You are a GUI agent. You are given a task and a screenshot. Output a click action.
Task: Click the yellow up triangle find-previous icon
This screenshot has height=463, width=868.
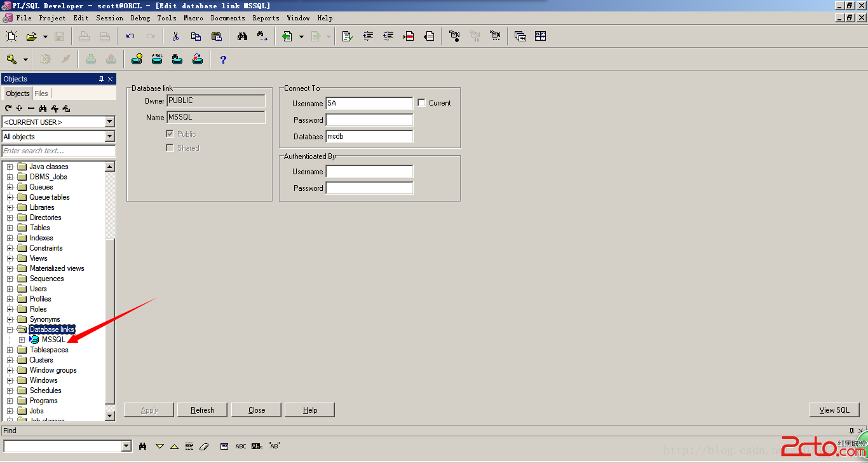174,446
